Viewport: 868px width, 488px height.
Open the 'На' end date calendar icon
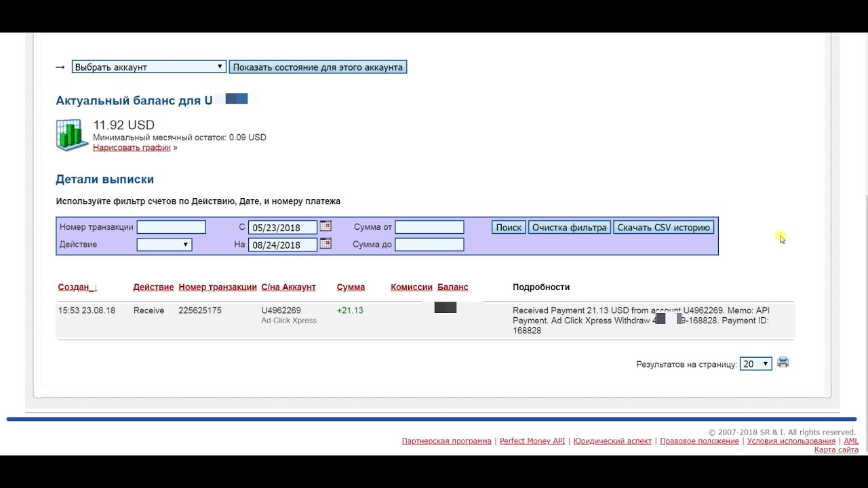(x=325, y=243)
